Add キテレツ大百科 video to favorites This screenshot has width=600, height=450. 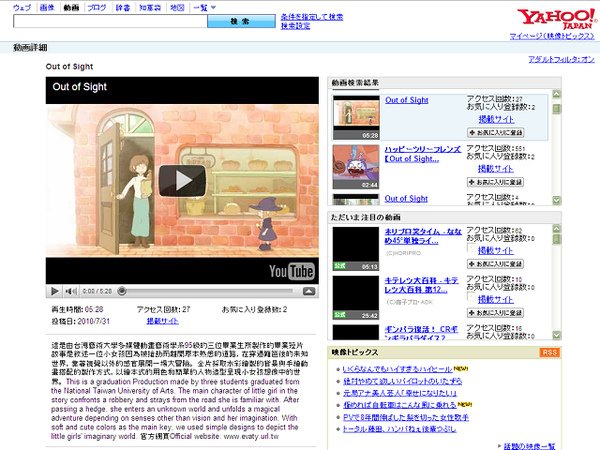coord(496,313)
